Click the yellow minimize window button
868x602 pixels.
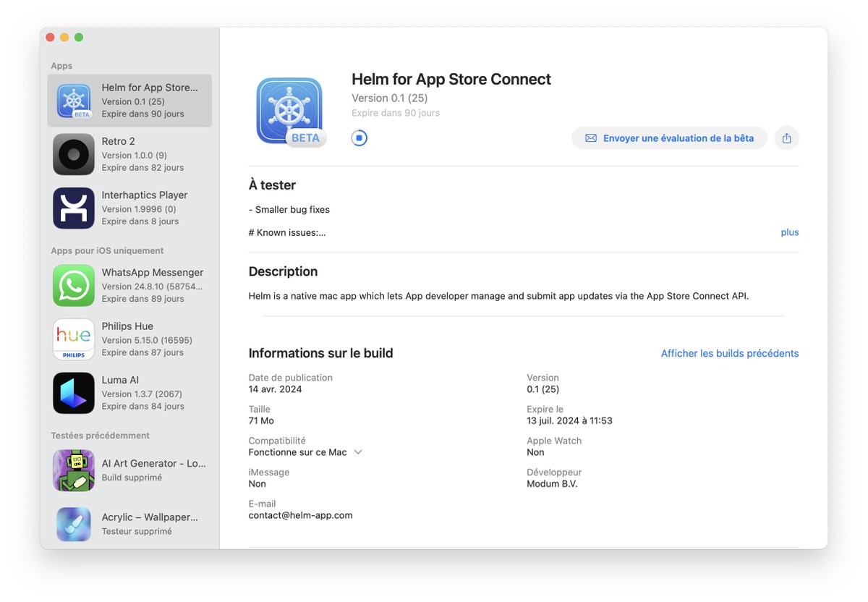pyautogui.click(x=64, y=37)
